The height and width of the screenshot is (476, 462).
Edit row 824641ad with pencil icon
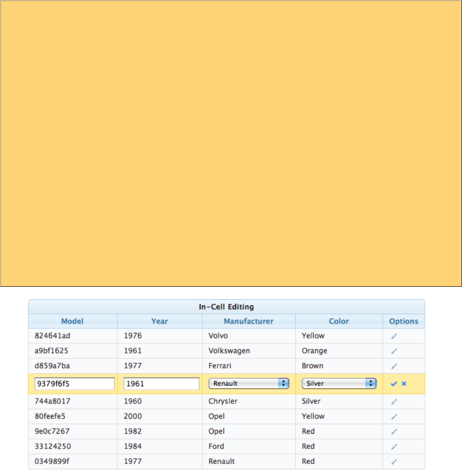click(394, 336)
